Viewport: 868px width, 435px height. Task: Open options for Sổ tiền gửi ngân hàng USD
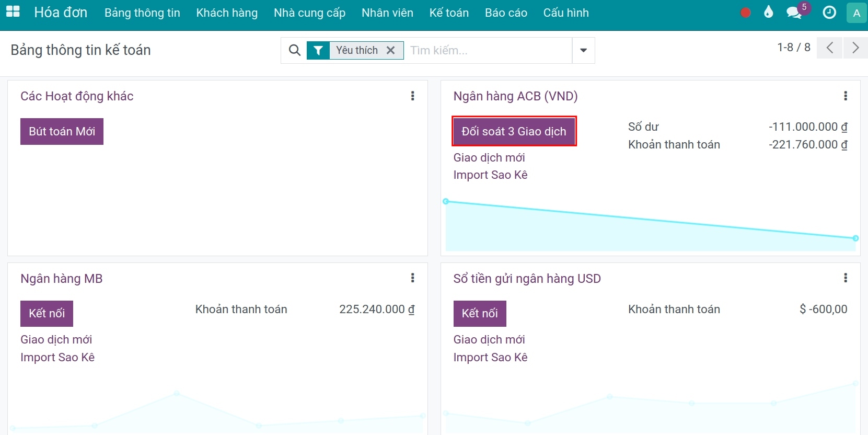click(846, 278)
